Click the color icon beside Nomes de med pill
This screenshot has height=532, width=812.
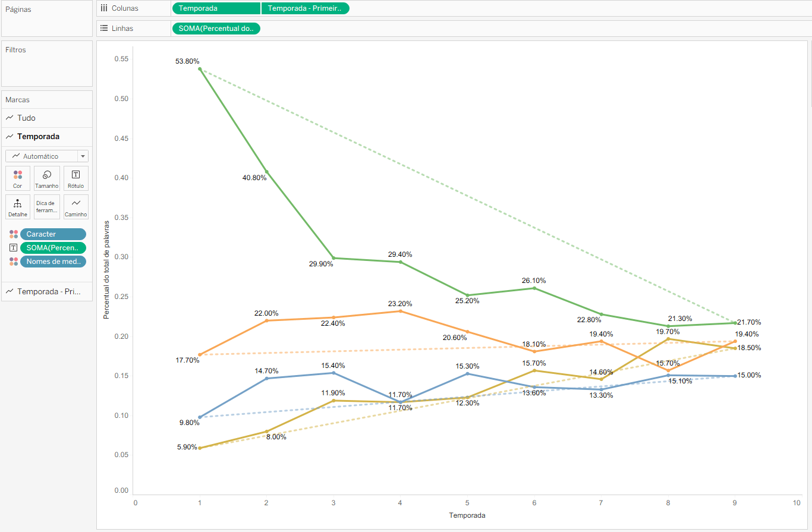click(x=14, y=262)
